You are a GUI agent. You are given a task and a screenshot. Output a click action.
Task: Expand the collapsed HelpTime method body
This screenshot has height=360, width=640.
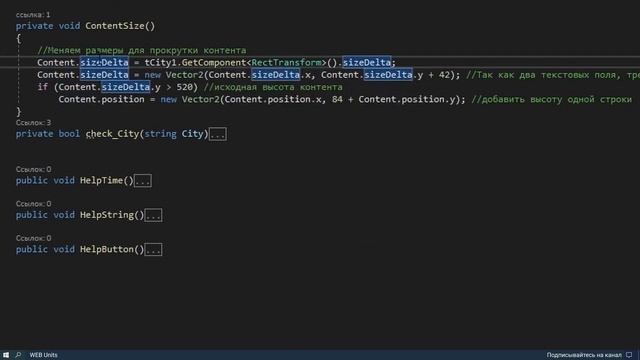click(x=142, y=181)
